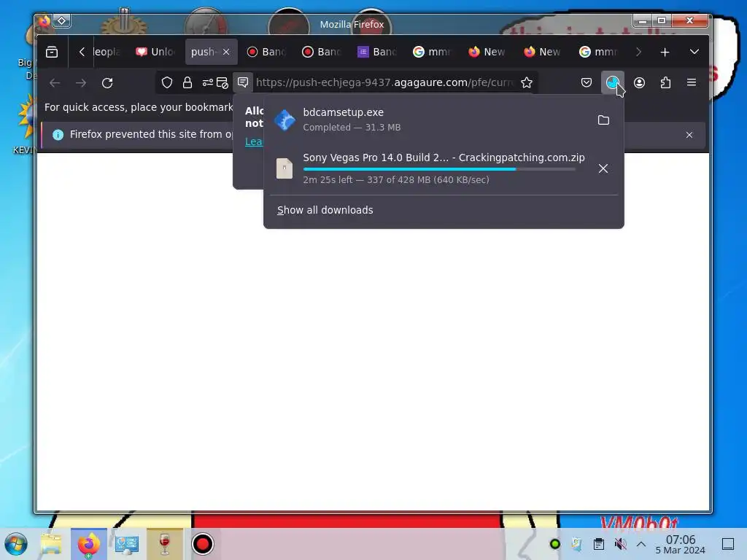The image size is (747, 560).
Task: Switch to the first Google mmr tab
Action: pos(432,52)
